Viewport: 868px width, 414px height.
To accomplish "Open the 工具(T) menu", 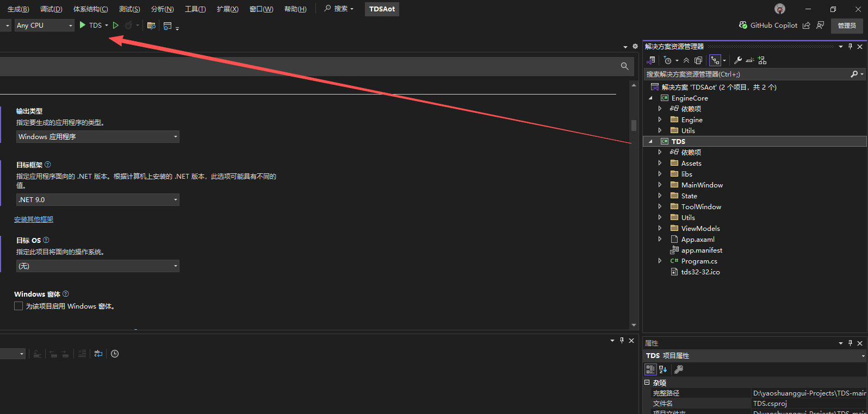I will 195,9.
